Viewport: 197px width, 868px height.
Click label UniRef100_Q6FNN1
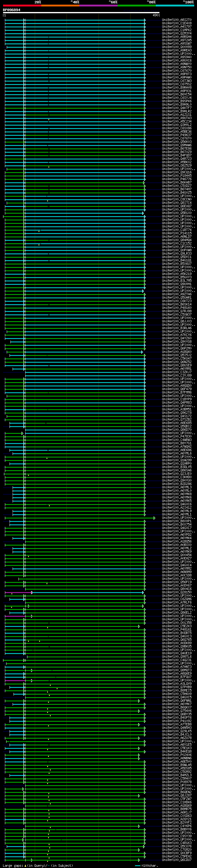[x=177, y=700]
